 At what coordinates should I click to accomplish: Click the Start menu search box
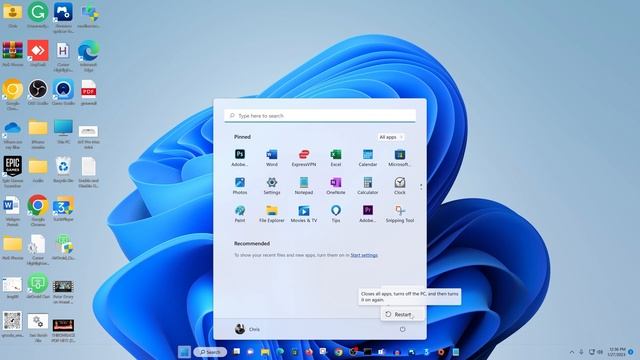pyautogui.click(x=320, y=116)
